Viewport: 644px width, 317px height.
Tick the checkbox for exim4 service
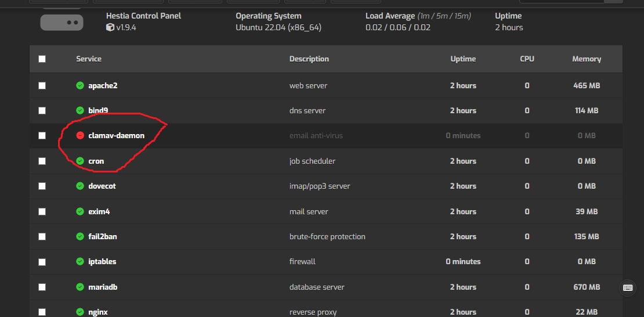[x=42, y=211]
